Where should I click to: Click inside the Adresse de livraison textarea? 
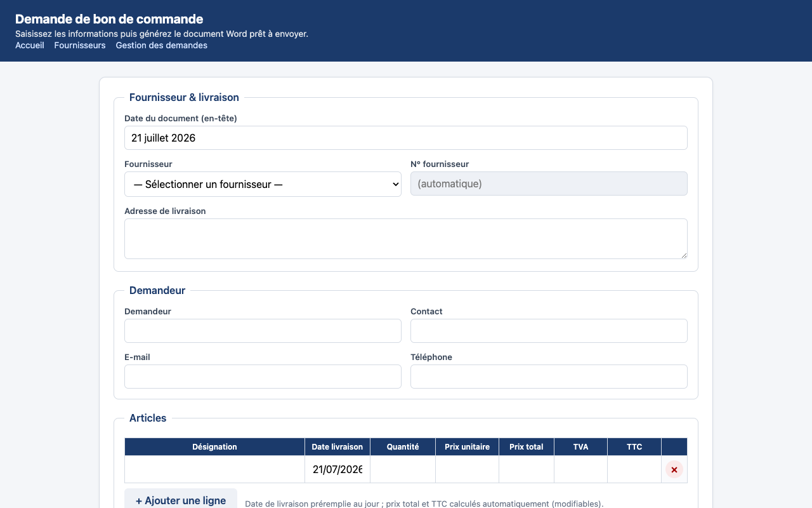click(406, 239)
